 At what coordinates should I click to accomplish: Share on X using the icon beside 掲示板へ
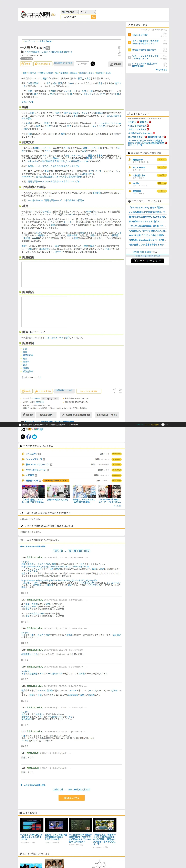(x=93, y=64)
